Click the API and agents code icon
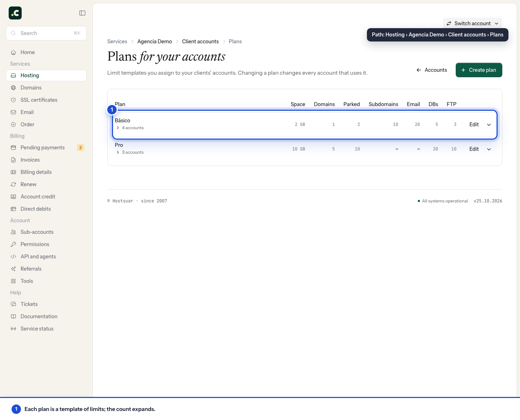This screenshot has width=520, height=420. point(13,257)
